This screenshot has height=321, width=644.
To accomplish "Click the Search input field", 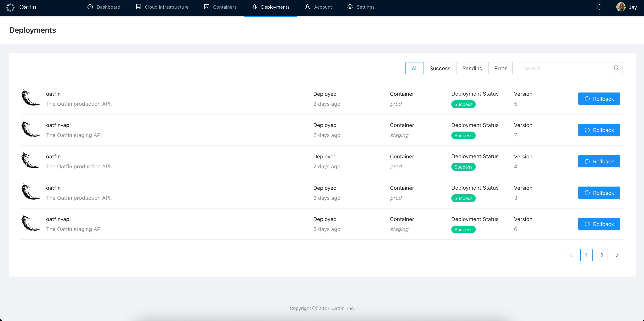I will click(x=565, y=68).
